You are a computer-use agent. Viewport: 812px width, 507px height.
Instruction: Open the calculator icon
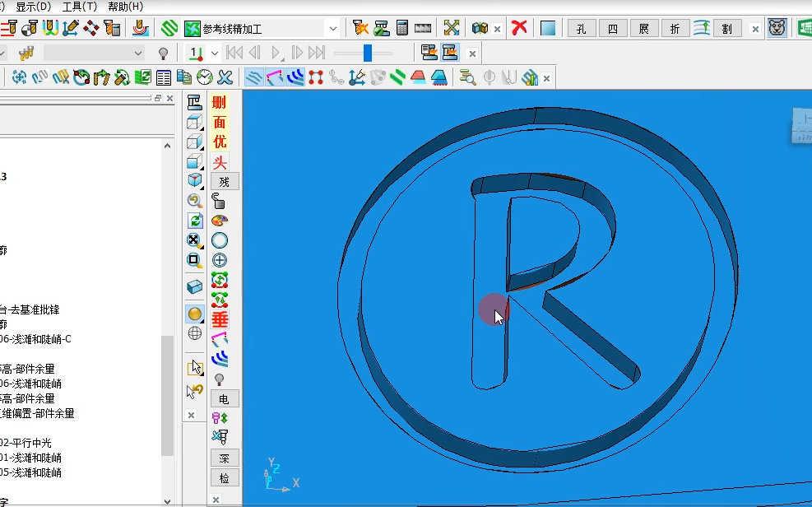click(401, 28)
